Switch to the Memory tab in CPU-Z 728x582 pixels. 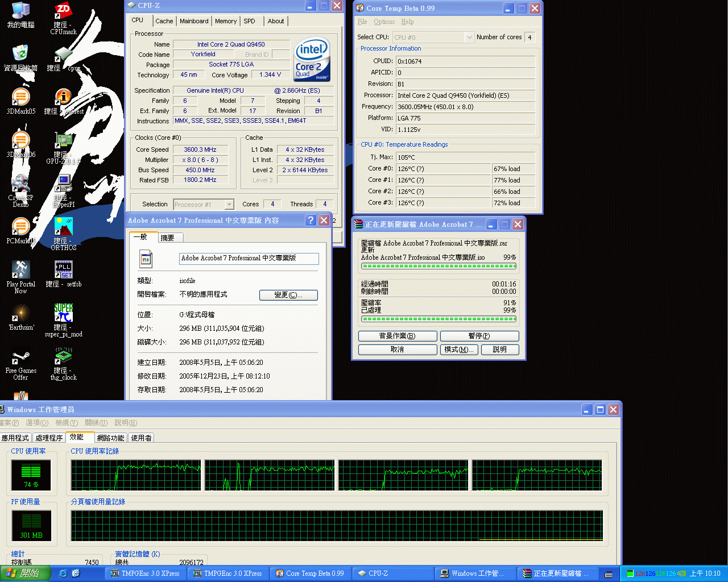coord(226,21)
